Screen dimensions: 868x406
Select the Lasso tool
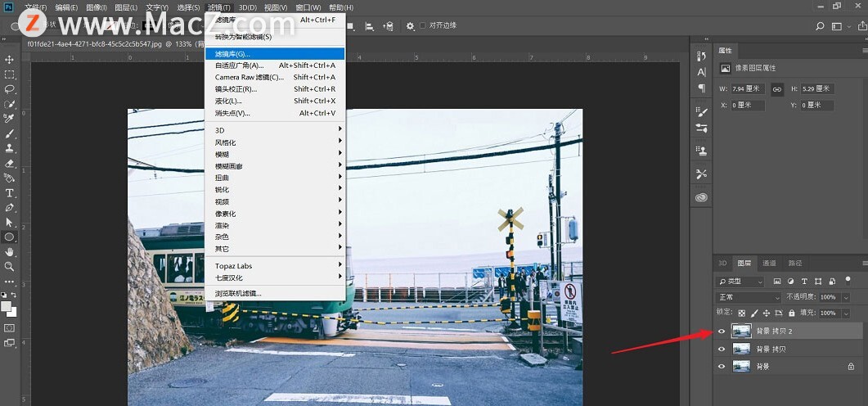[x=10, y=89]
